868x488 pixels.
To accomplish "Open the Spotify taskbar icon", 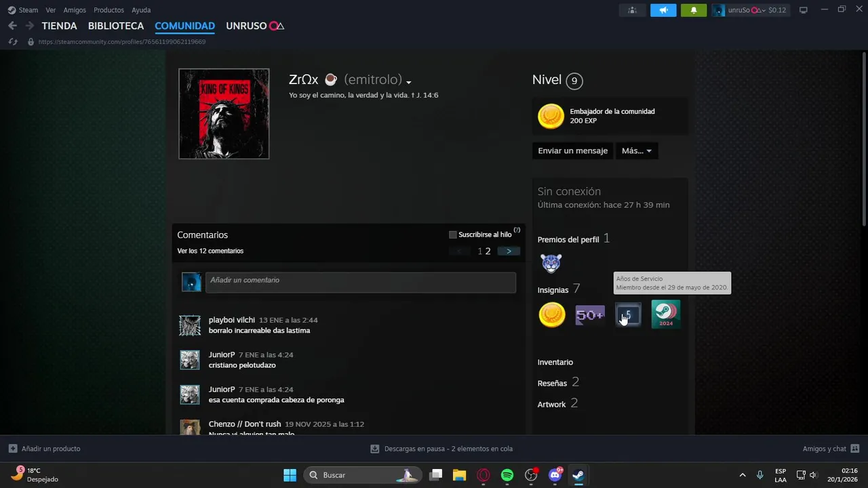I will (507, 475).
